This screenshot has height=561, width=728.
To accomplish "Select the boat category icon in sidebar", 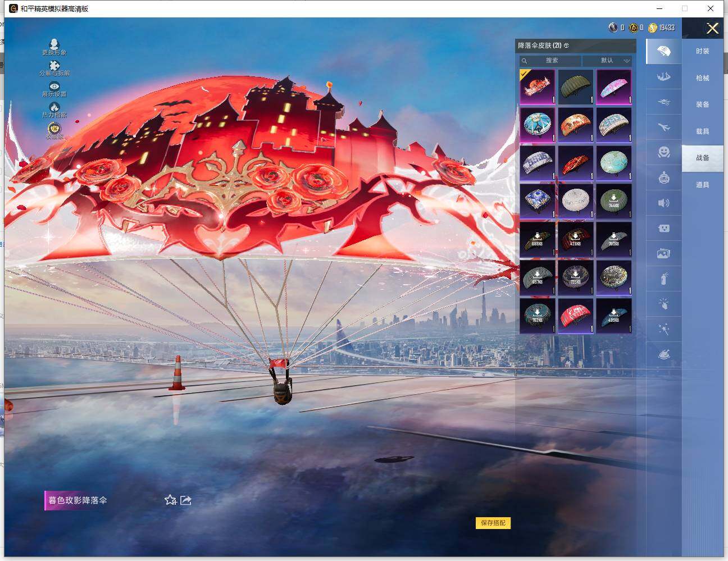I will (663, 77).
